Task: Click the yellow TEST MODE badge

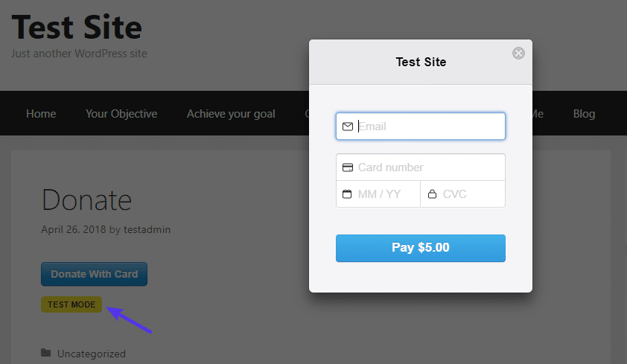Action: tap(71, 304)
